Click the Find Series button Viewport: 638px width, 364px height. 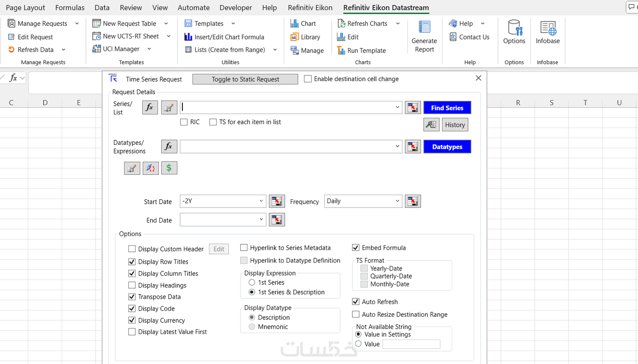pos(447,108)
